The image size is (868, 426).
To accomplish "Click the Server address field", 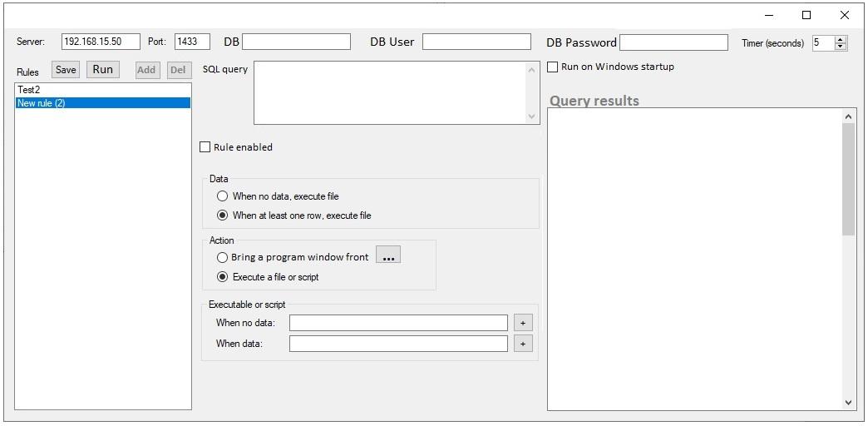I will (x=101, y=42).
